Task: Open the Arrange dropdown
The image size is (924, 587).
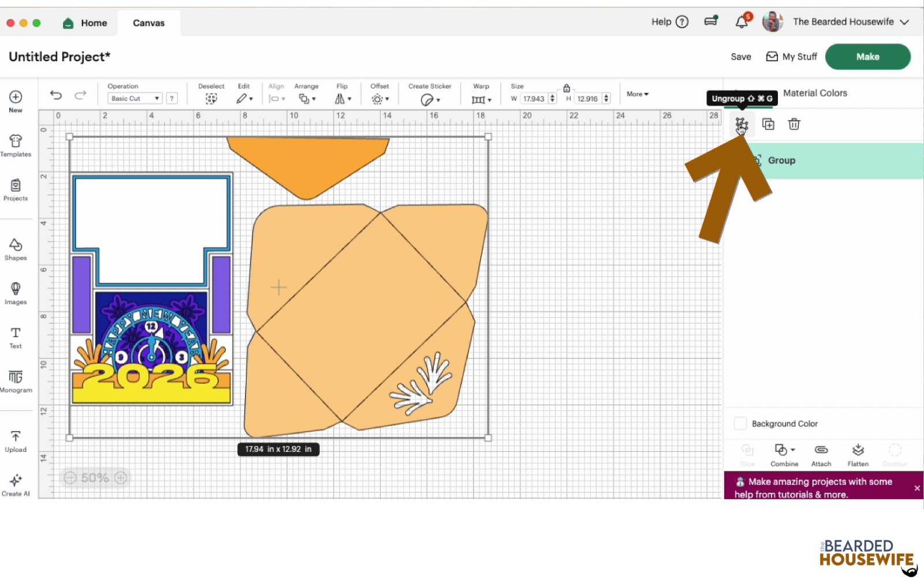Action: click(x=307, y=98)
